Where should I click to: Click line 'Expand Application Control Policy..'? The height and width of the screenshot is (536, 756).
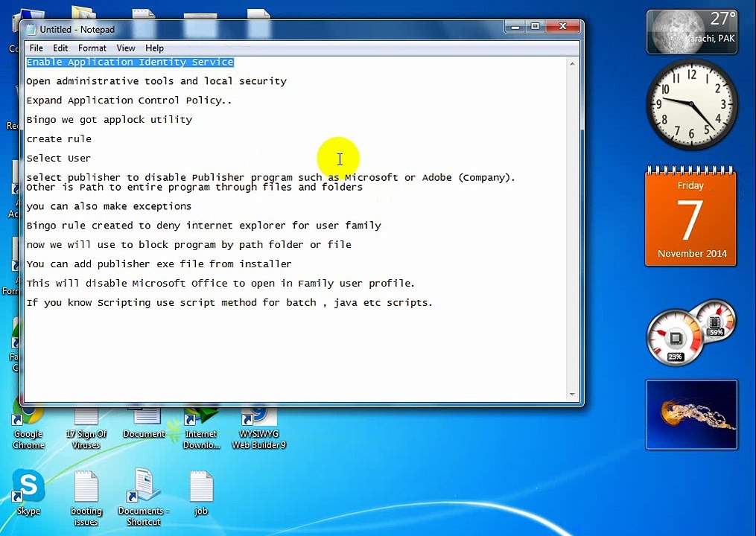(x=129, y=100)
